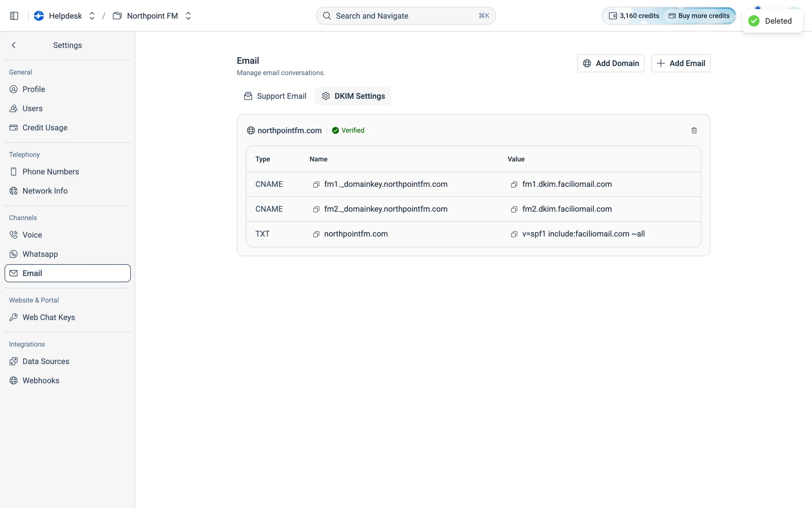Image resolution: width=812 pixels, height=508 pixels.
Task: Go to Phone Numbers settings
Action: click(67, 172)
